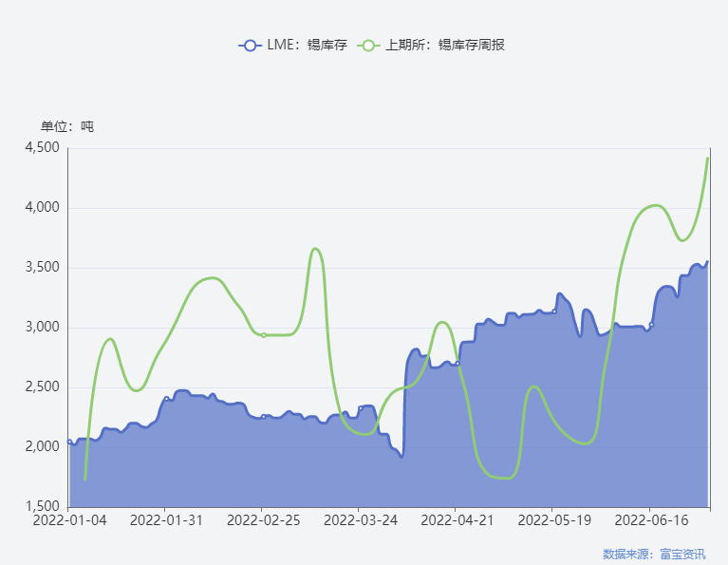Click the 4,500 y-axis label
The width and height of the screenshot is (728, 565).
43,148
